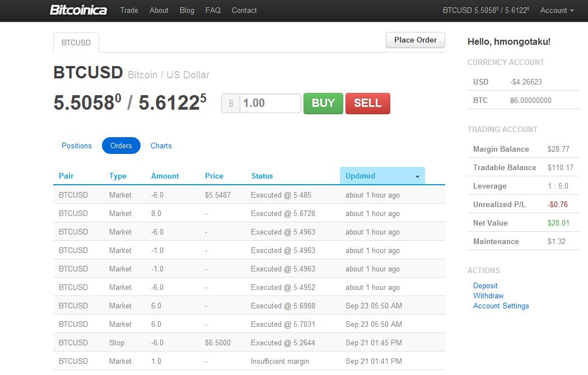Sort by the Pair column header

66,176
